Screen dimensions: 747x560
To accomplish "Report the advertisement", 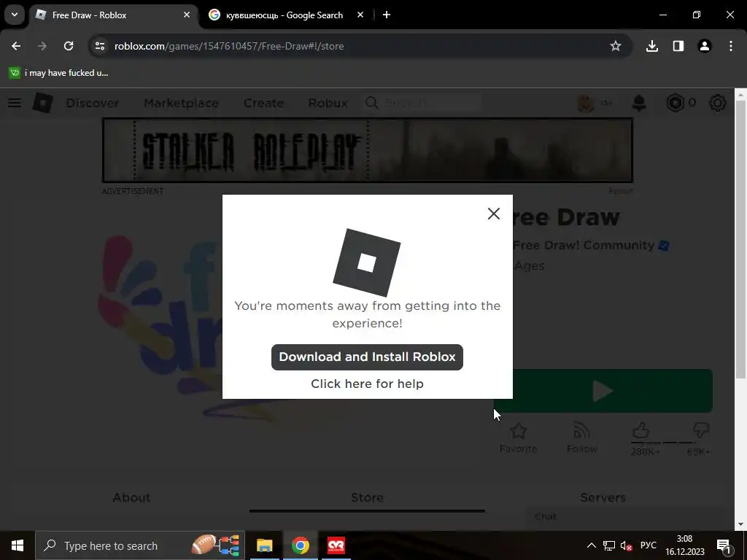I will (x=620, y=191).
